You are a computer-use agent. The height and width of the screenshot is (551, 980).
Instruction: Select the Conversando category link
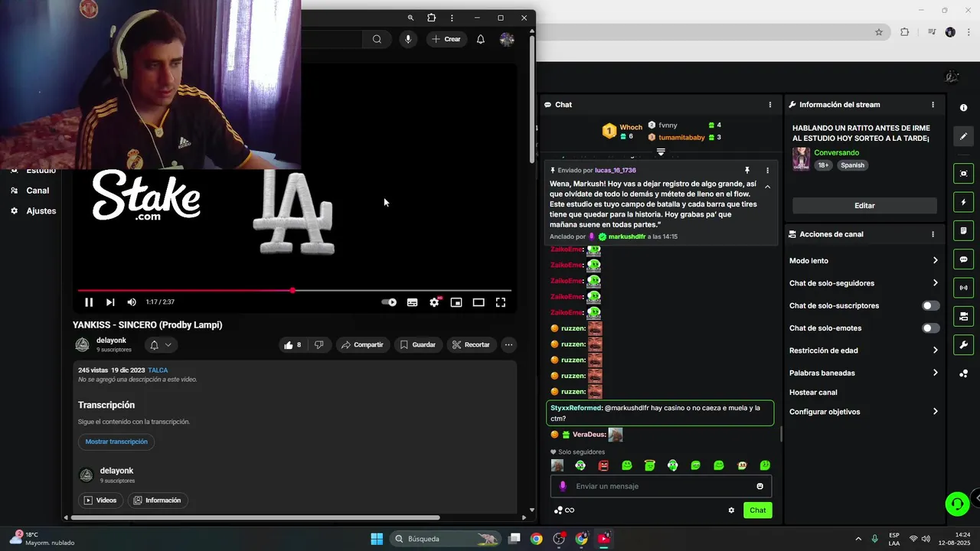pos(836,153)
